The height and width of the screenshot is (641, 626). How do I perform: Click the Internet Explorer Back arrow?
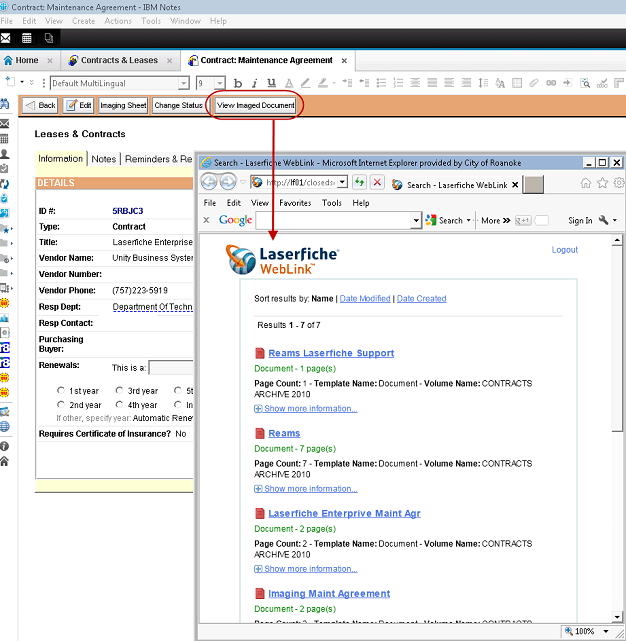209,182
